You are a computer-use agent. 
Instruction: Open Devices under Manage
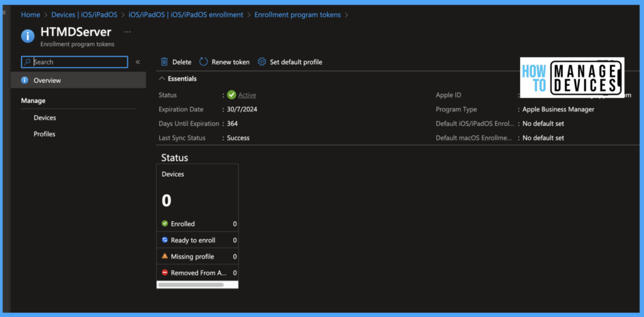(x=45, y=118)
